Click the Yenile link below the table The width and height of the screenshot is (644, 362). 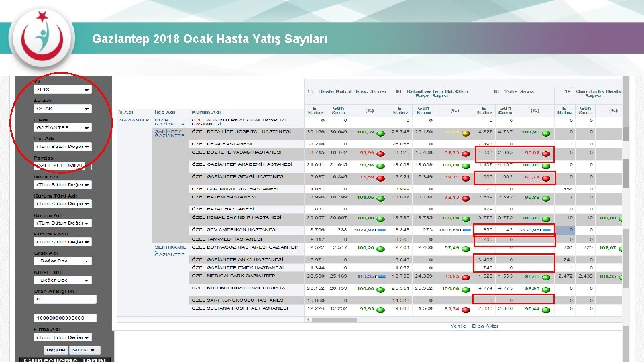point(458,326)
